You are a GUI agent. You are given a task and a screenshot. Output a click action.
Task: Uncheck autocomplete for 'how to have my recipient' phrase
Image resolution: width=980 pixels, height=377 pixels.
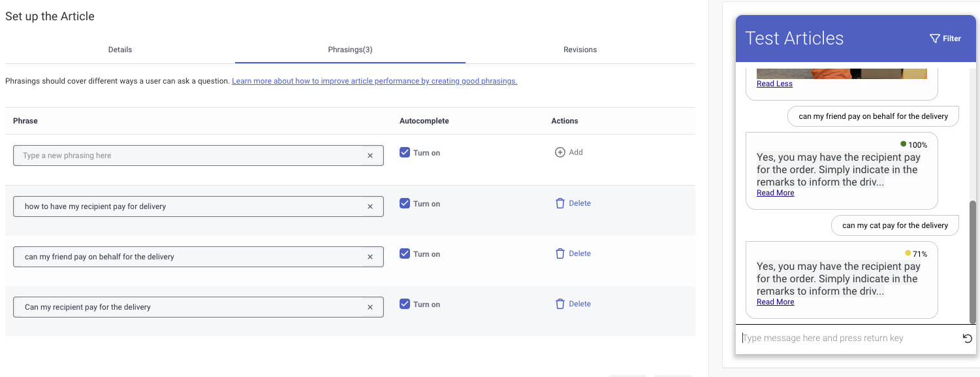click(405, 203)
